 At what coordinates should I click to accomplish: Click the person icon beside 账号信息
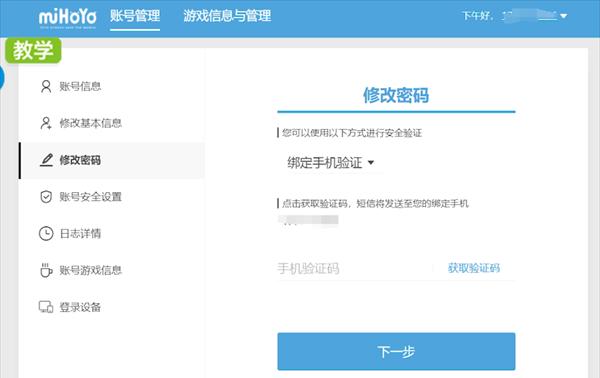(x=46, y=86)
